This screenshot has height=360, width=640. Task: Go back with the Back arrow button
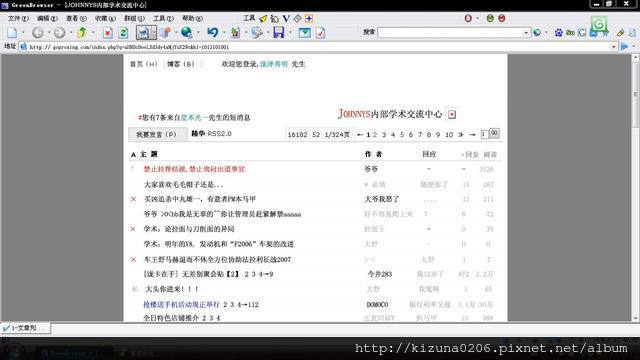(38, 33)
